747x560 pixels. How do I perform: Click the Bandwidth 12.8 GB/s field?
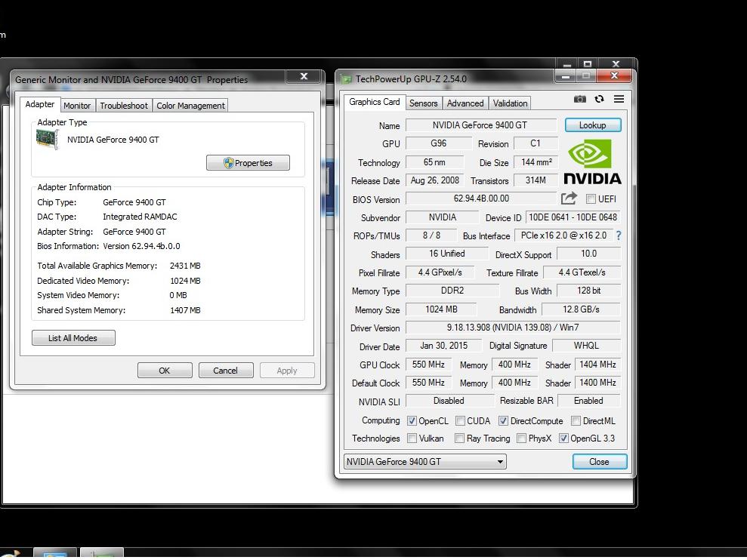(x=581, y=309)
